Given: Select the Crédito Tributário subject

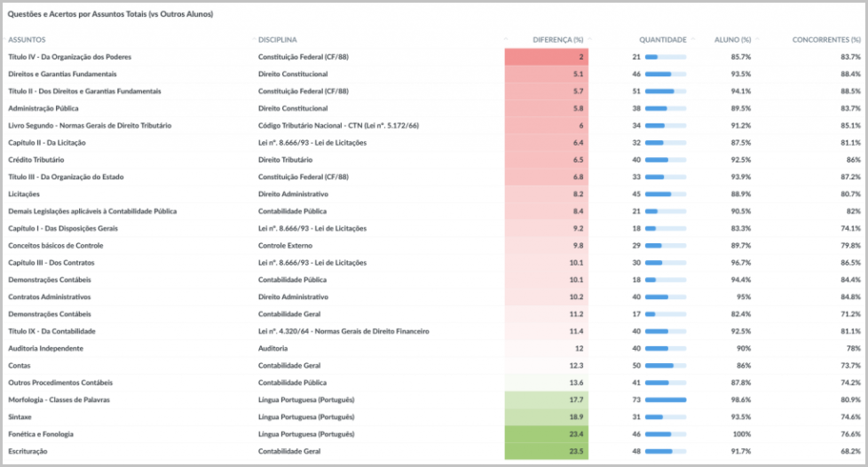Looking at the screenshot, I should pos(36,160).
